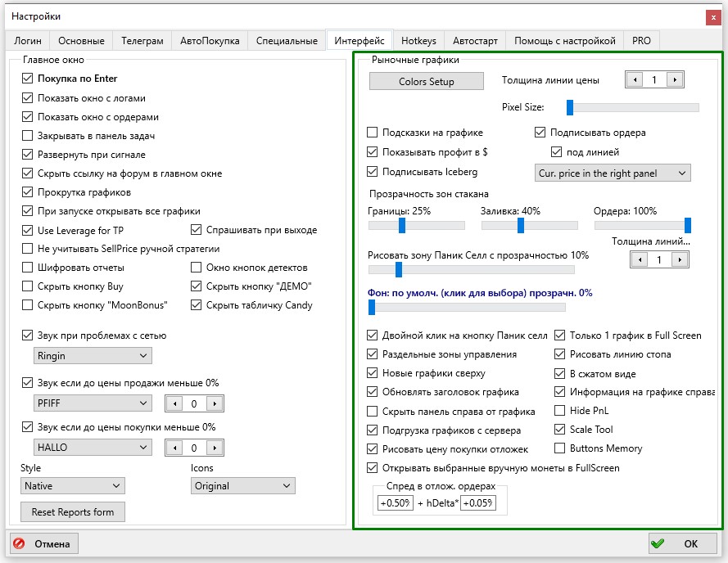
Task: Decrease buy-price sound percent stepper
Action: coord(174,448)
